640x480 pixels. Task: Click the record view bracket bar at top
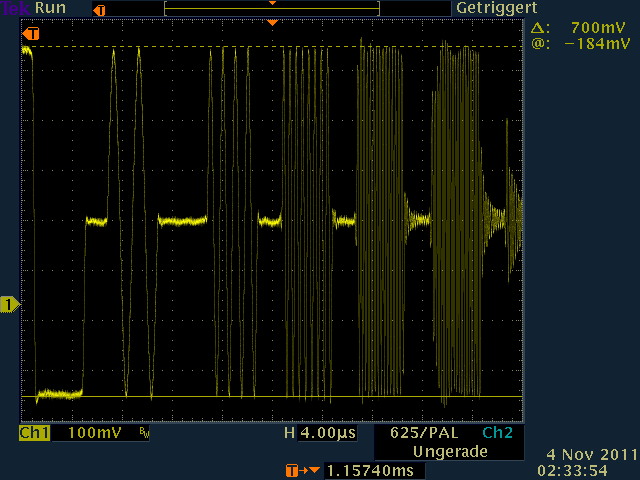(271, 9)
